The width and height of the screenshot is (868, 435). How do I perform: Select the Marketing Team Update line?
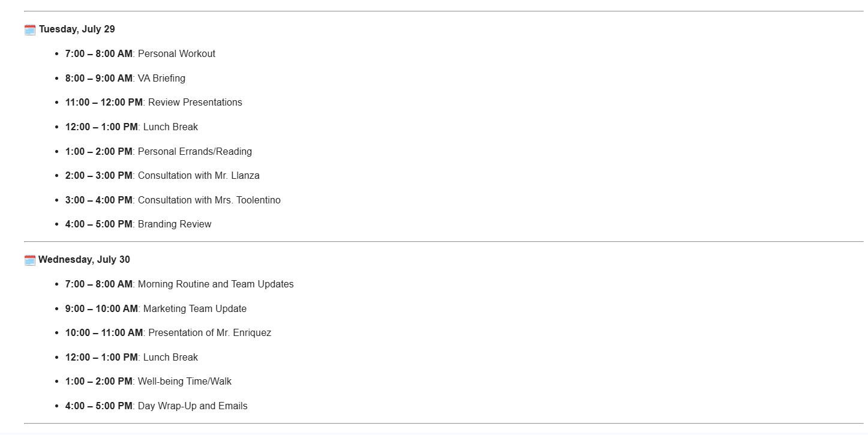tap(156, 309)
